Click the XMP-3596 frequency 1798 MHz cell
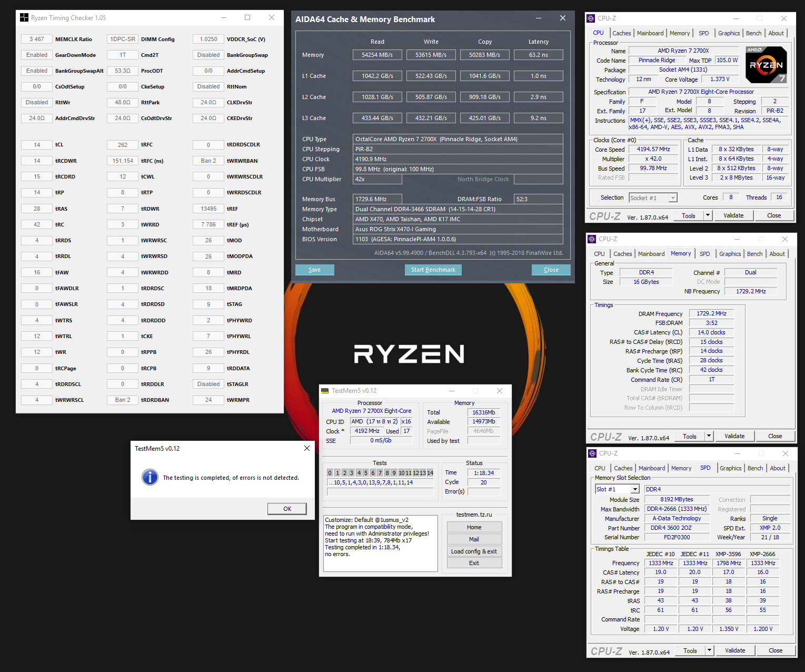805x672 pixels. (x=729, y=563)
